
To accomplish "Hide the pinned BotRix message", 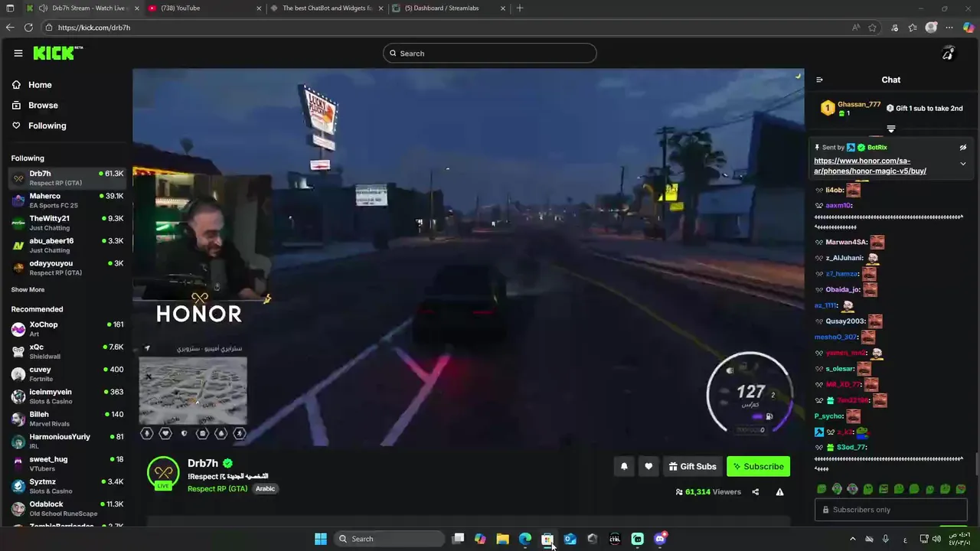I will click(x=963, y=147).
